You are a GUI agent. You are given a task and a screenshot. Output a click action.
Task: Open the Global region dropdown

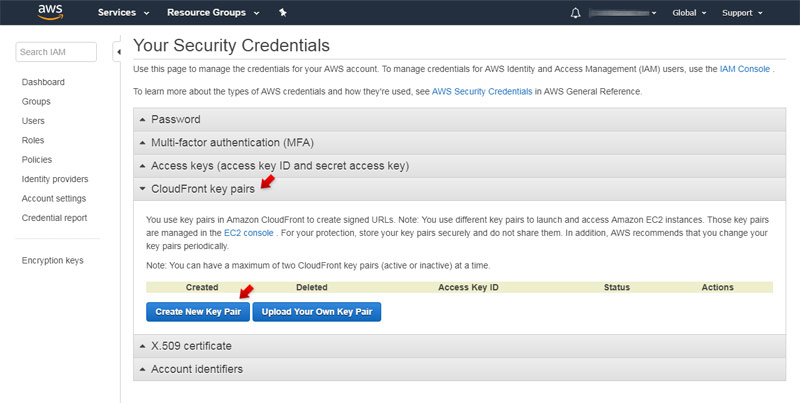tap(689, 13)
